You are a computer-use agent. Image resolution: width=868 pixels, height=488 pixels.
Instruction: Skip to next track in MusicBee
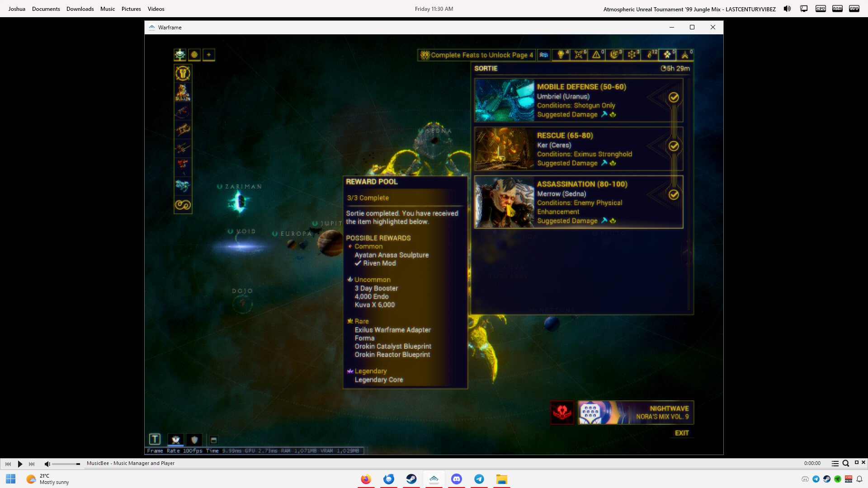point(32,464)
